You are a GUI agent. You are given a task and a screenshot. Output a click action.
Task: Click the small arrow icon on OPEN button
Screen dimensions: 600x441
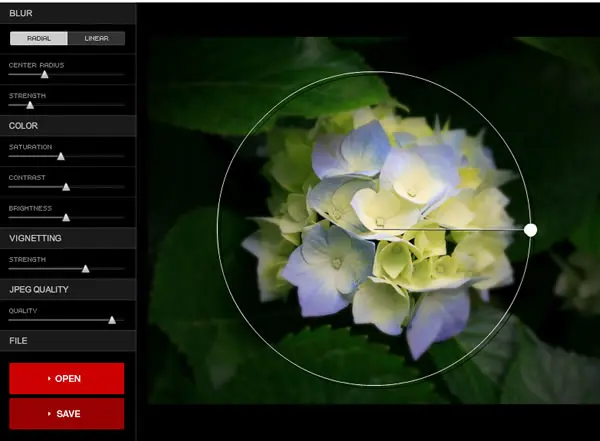[x=49, y=379]
